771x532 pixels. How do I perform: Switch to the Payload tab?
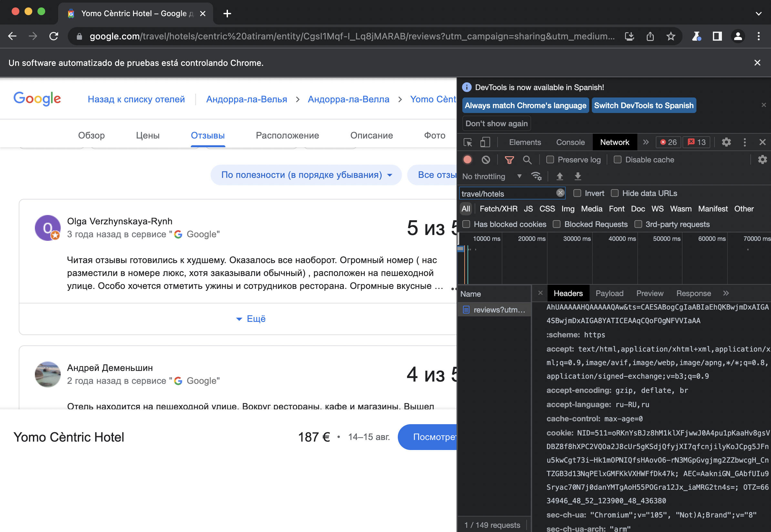point(609,293)
